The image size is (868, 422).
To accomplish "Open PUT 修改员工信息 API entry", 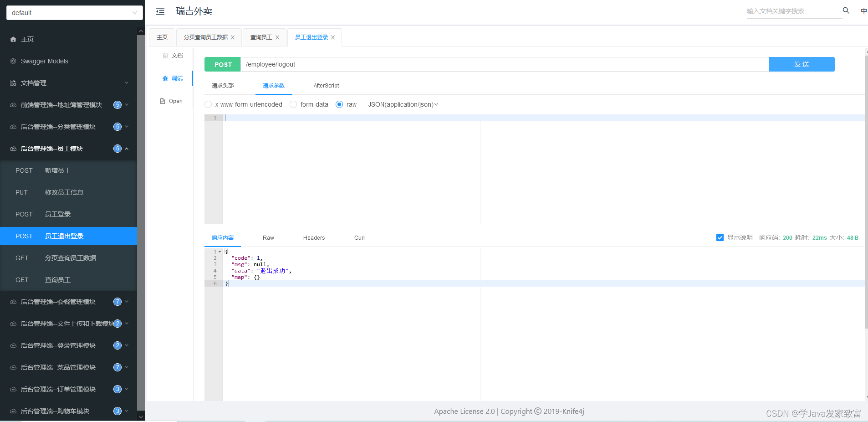I will point(68,192).
